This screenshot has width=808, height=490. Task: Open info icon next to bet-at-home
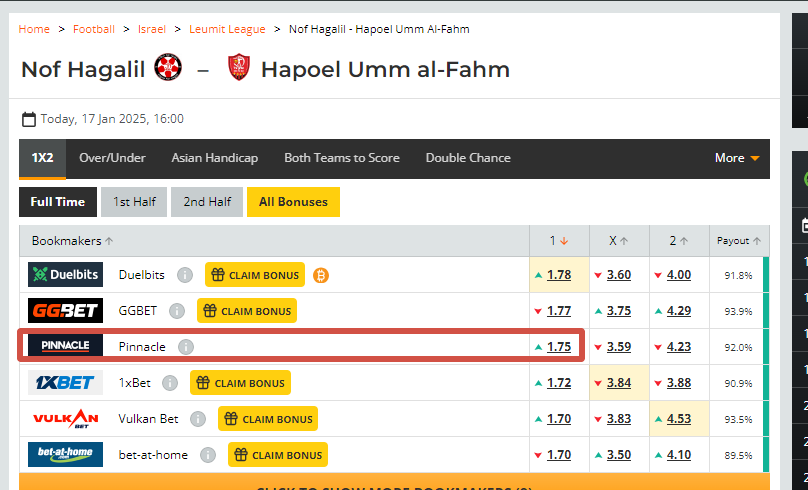click(208, 455)
